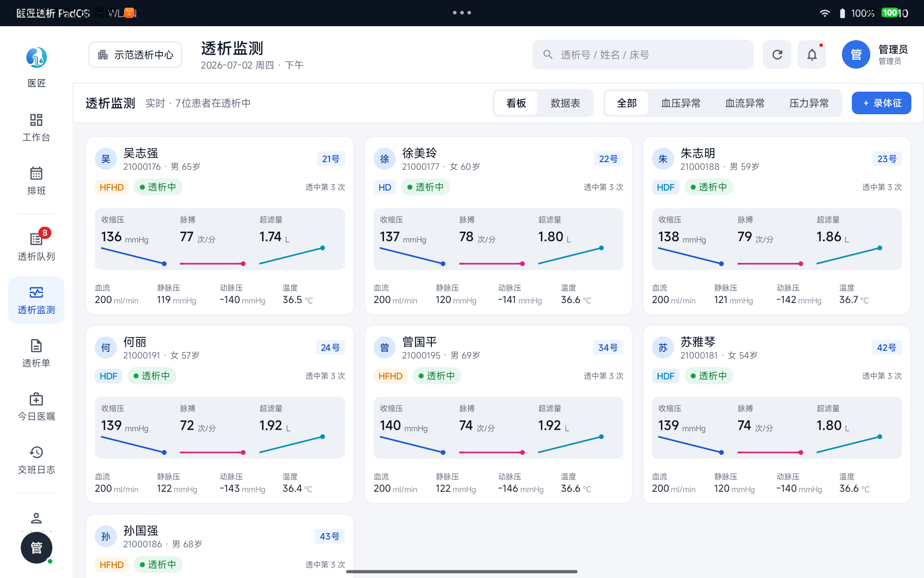Open the 医匠 logo home
924x578 pixels.
click(36, 58)
